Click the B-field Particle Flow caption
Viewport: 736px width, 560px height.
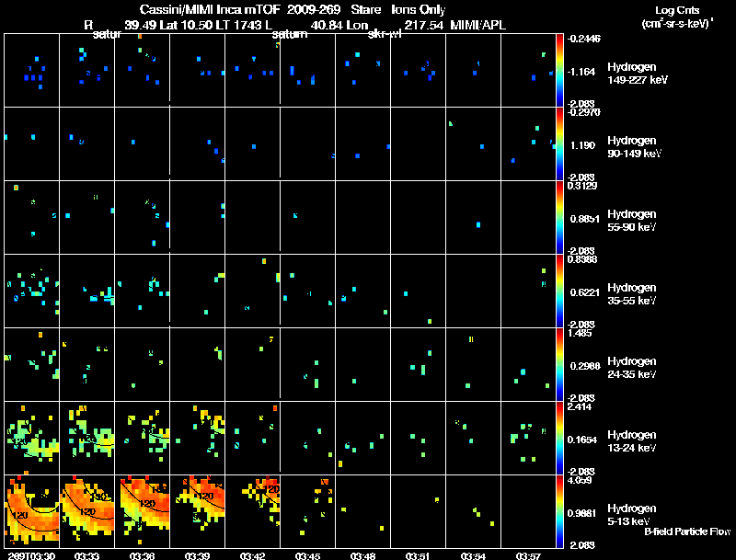click(687, 531)
